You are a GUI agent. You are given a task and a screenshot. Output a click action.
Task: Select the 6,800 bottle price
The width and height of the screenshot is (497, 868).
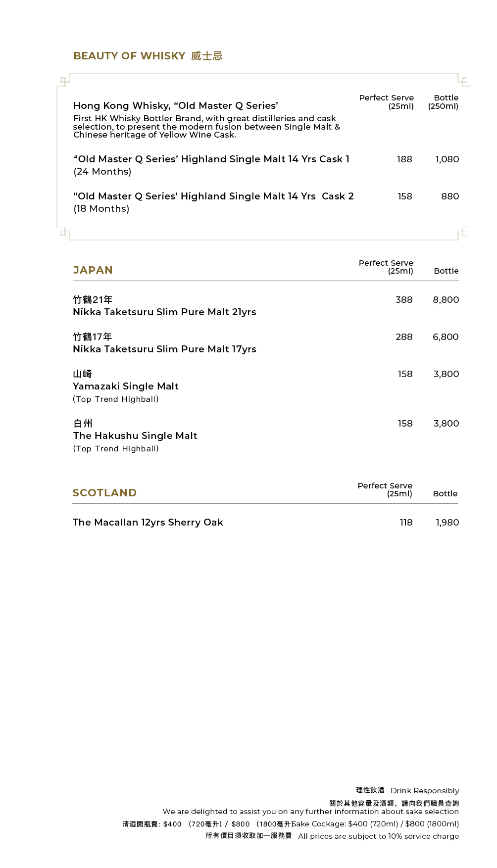click(x=446, y=337)
